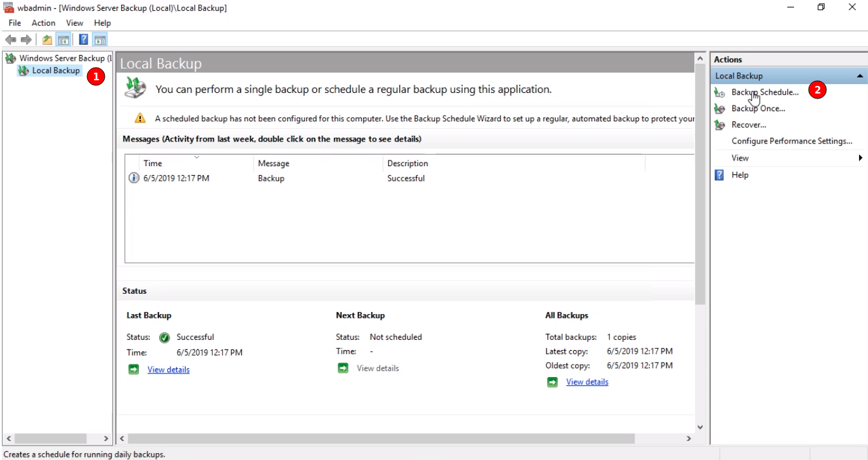Image resolution: width=868 pixels, height=460 pixels.
Task: Select Windows Server Backup root tree node
Action: coord(61,58)
